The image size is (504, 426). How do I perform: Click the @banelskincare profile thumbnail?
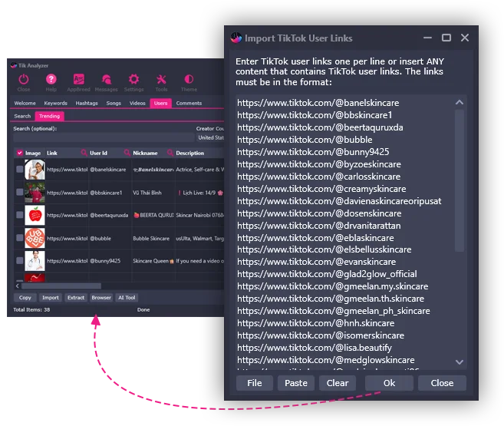point(35,170)
